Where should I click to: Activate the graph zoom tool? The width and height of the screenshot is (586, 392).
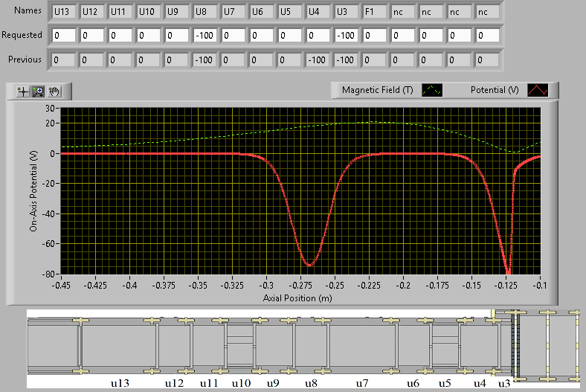click(x=38, y=91)
